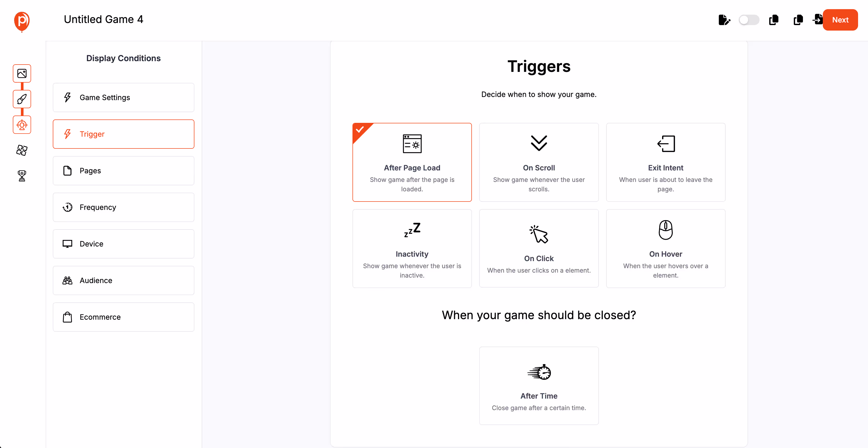Click the trophy rewards icon in the sidebar
The image size is (868, 448).
click(x=22, y=175)
